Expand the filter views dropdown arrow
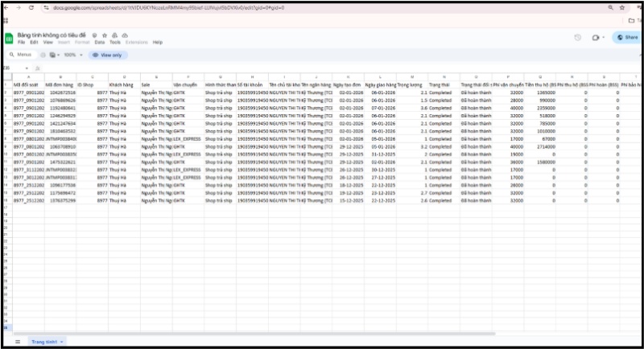This screenshot has width=644, height=349. (58, 55)
